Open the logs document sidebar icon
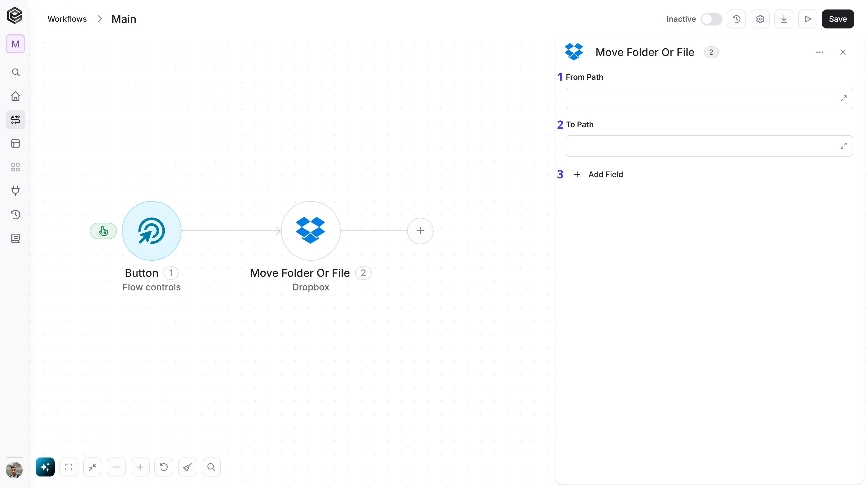 click(x=16, y=238)
